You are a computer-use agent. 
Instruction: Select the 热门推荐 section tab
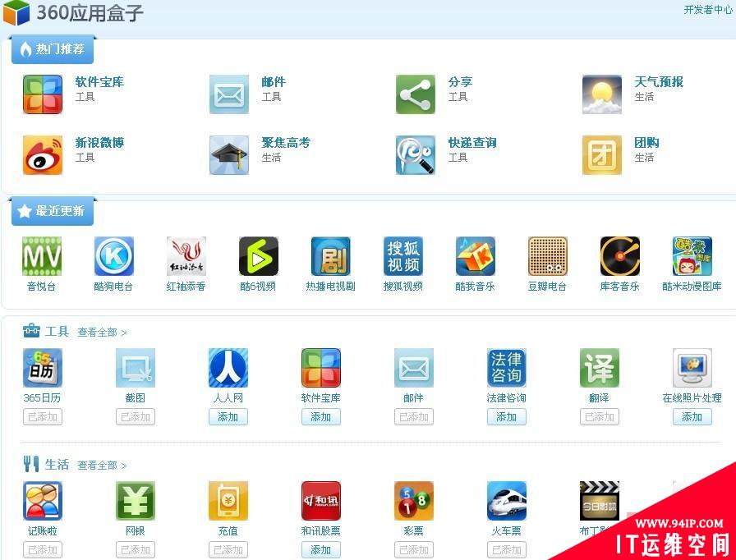[53, 49]
